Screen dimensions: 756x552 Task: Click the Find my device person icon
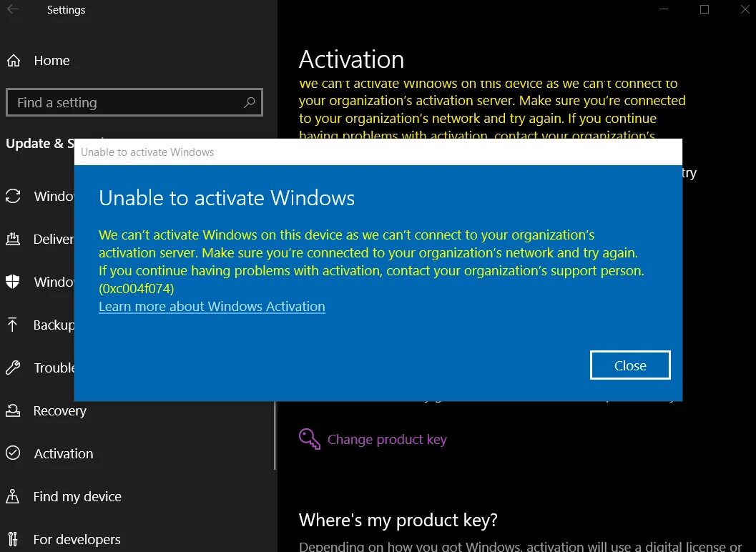point(13,496)
